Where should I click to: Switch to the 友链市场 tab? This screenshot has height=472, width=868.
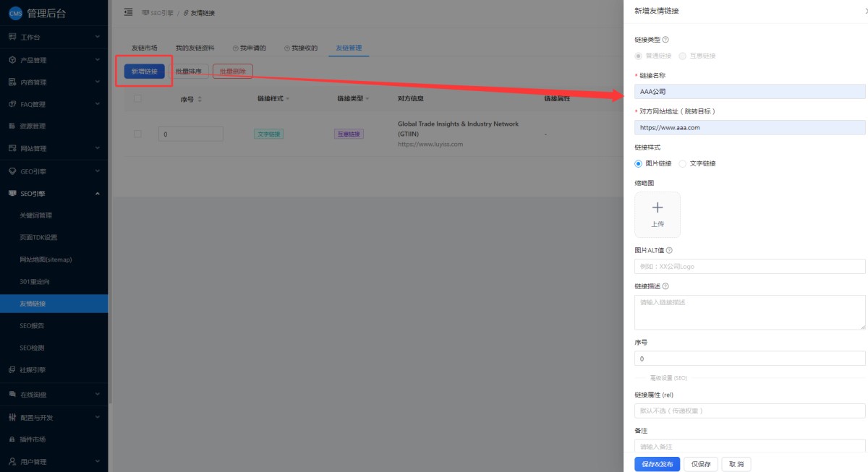point(144,48)
